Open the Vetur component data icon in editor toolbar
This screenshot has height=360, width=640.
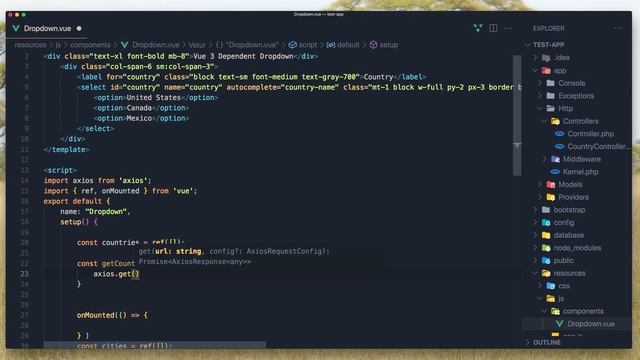478,28
